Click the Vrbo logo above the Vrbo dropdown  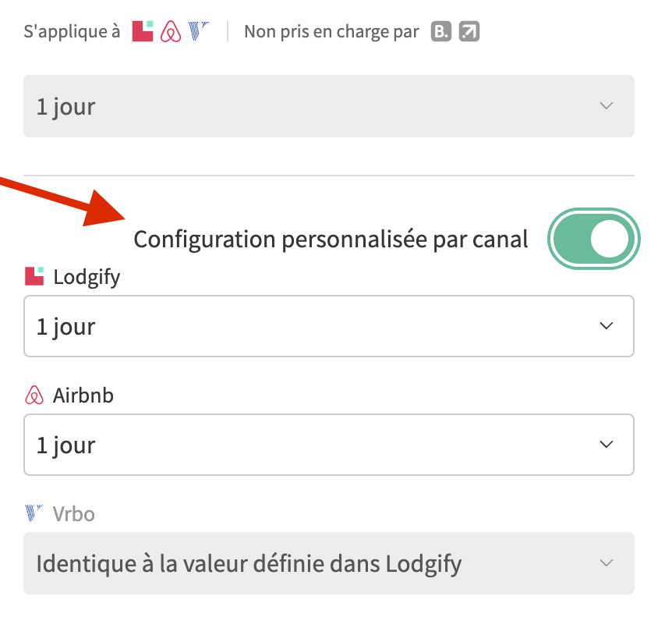point(34,513)
